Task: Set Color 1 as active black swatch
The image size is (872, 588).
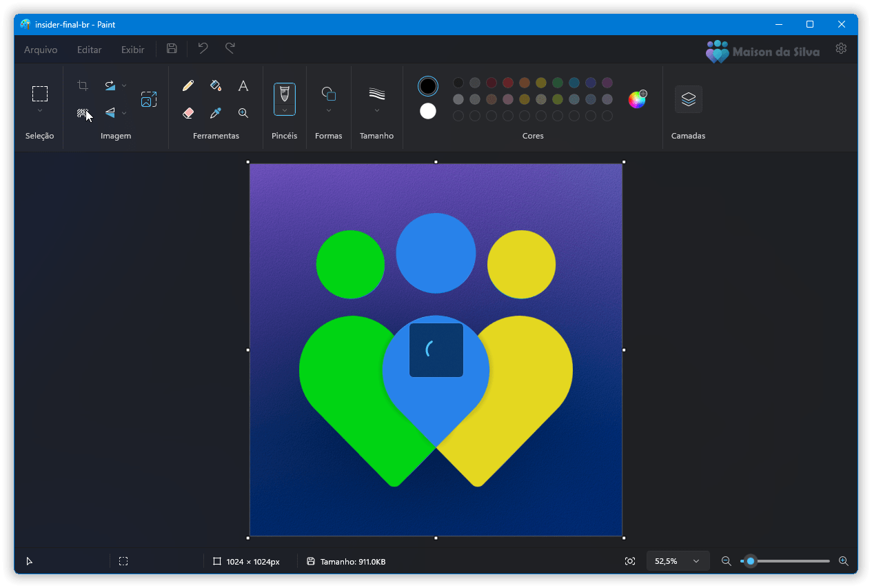Action: (x=427, y=85)
